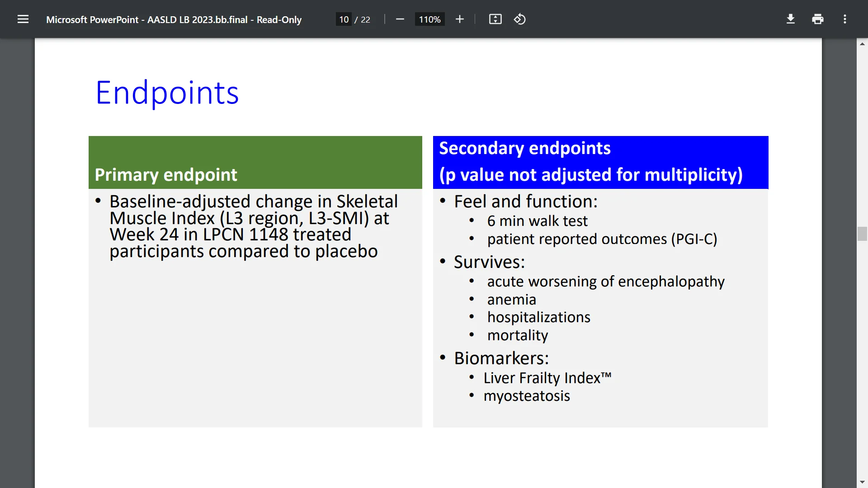
Task: Click the page number field showing 10
Action: click(344, 19)
